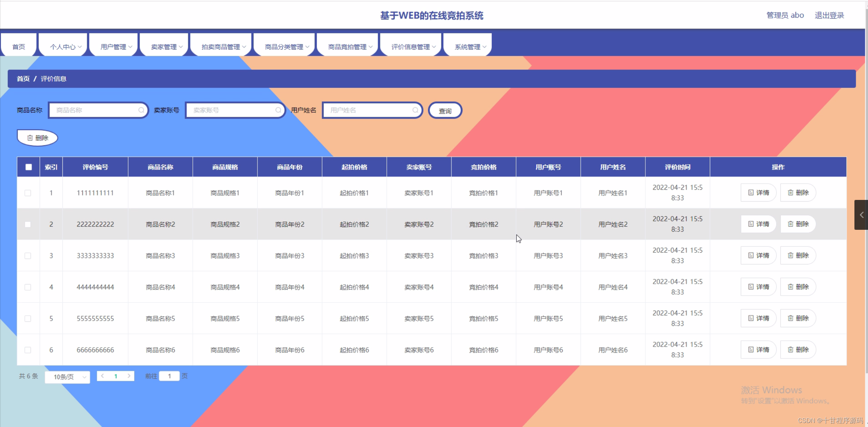Viewport: 868px width, 427px height.
Task: Open 详情 for row 6
Action: point(758,350)
